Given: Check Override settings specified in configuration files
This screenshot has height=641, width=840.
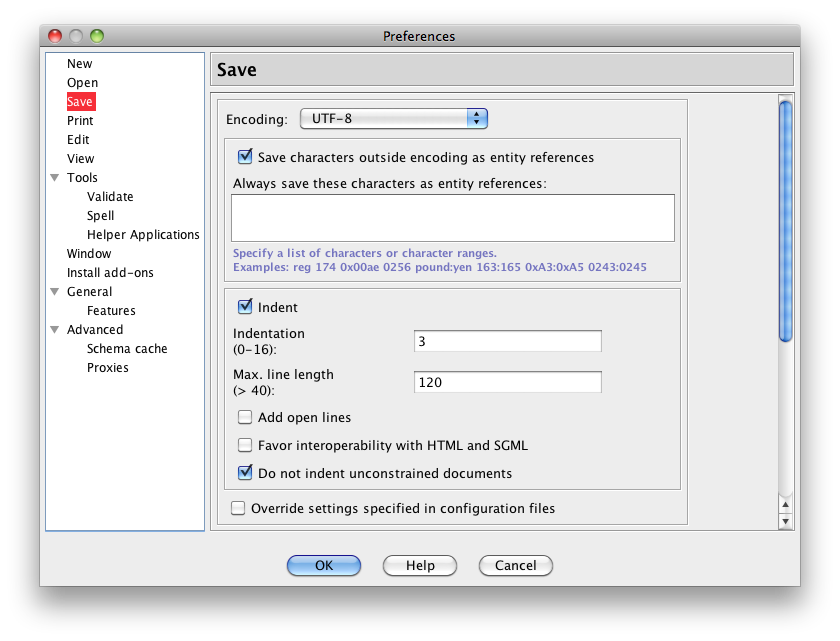Looking at the screenshot, I should (x=238, y=508).
